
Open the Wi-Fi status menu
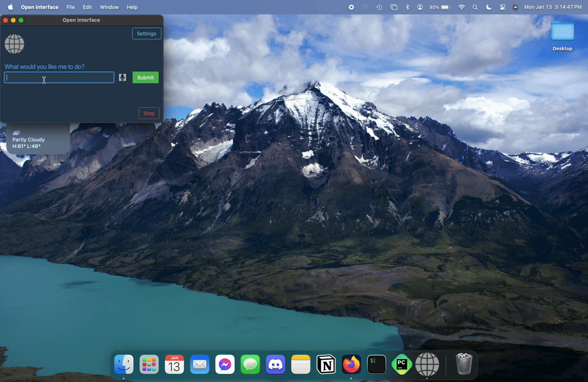[x=462, y=7]
